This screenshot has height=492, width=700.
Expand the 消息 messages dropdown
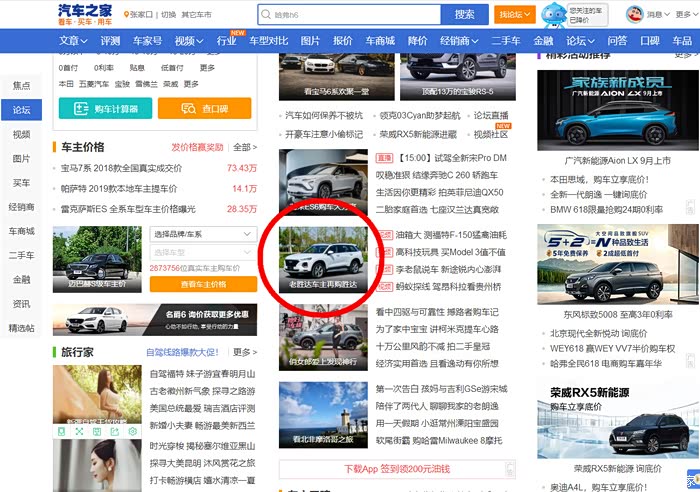[657, 15]
